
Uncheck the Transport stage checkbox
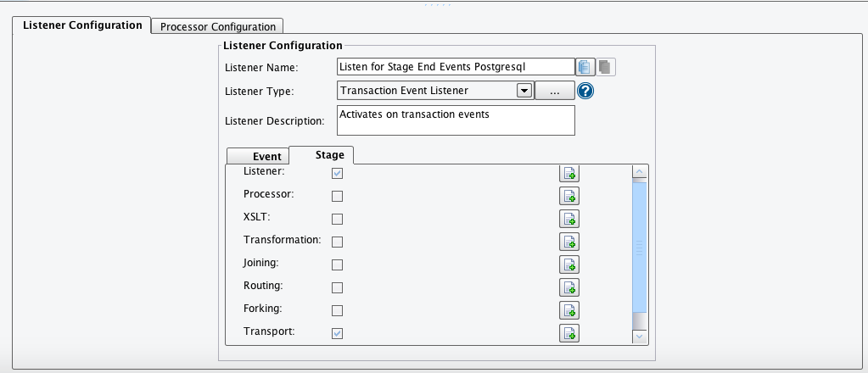(337, 333)
